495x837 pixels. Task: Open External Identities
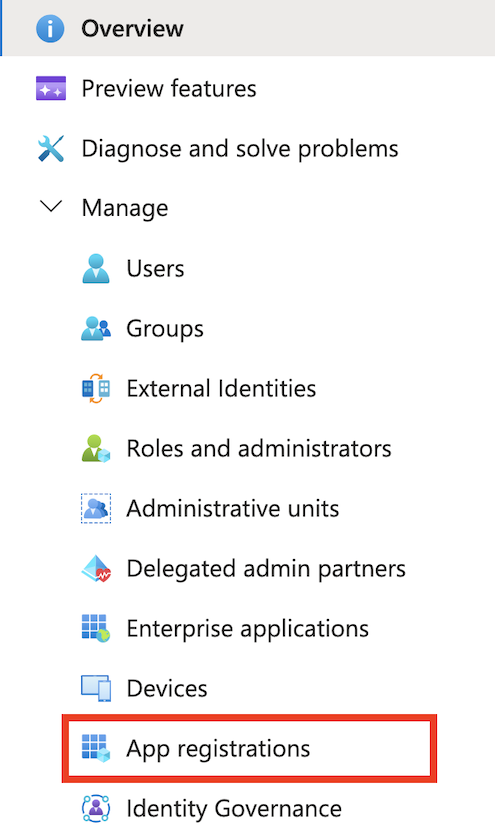[221, 389]
